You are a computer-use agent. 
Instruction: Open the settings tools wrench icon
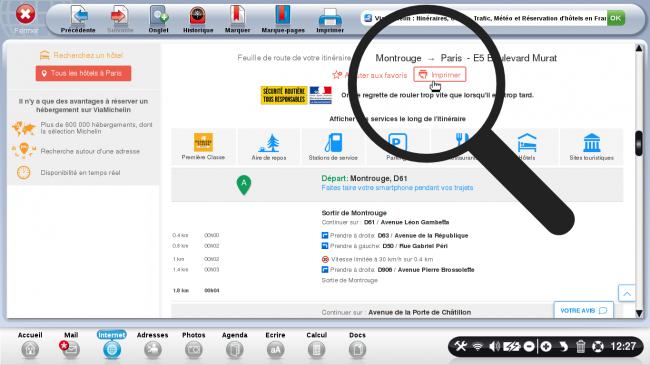[x=461, y=346]
